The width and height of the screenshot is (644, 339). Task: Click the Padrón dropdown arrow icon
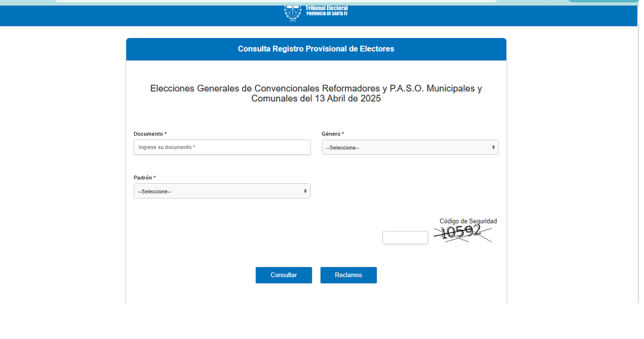point(305,191)
